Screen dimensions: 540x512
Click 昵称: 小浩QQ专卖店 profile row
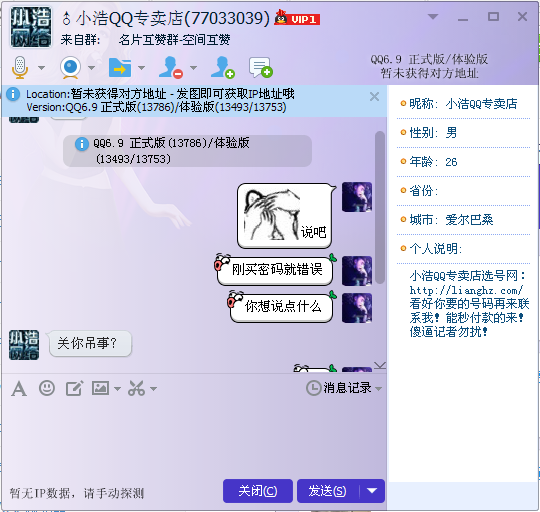pyautogui.click(x=463, y=104)
